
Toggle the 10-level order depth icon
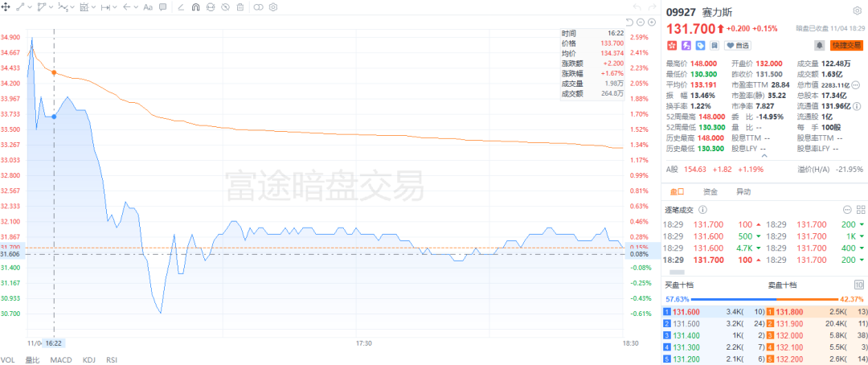point(859,285)
